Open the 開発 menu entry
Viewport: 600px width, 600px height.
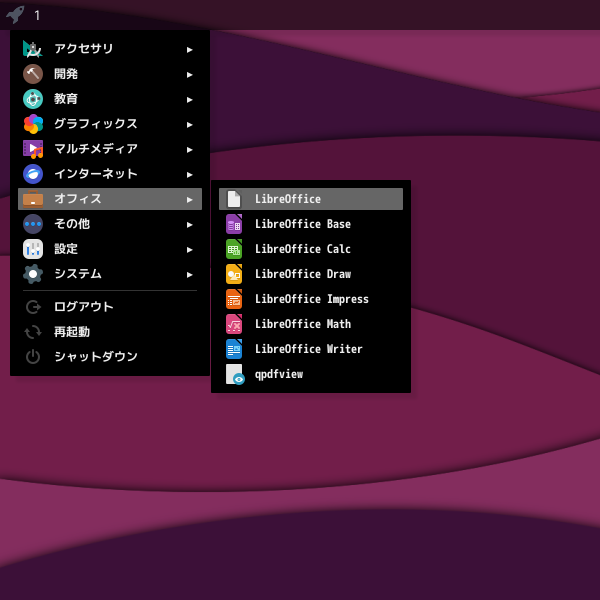pos(110,74)
